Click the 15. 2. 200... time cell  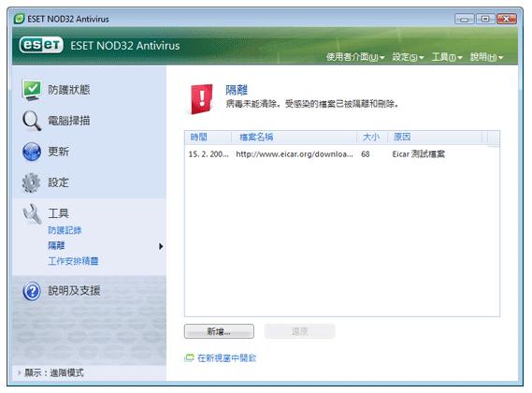coord(208,154)
